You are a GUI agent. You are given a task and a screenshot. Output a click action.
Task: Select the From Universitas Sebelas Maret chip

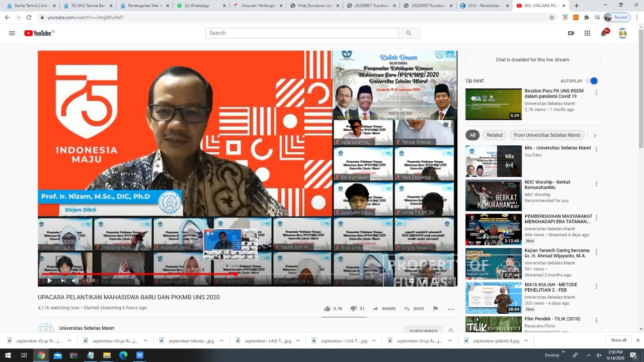pos(547,135)
